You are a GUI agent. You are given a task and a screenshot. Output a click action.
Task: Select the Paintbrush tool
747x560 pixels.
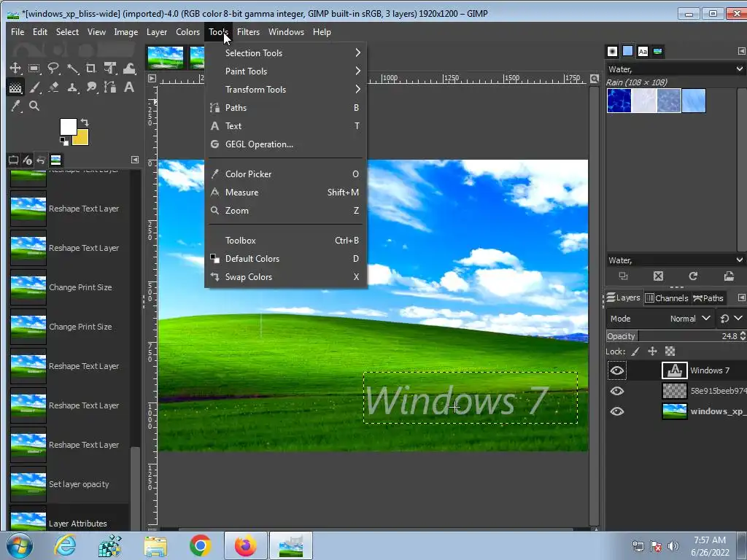(x=34, y=87)
